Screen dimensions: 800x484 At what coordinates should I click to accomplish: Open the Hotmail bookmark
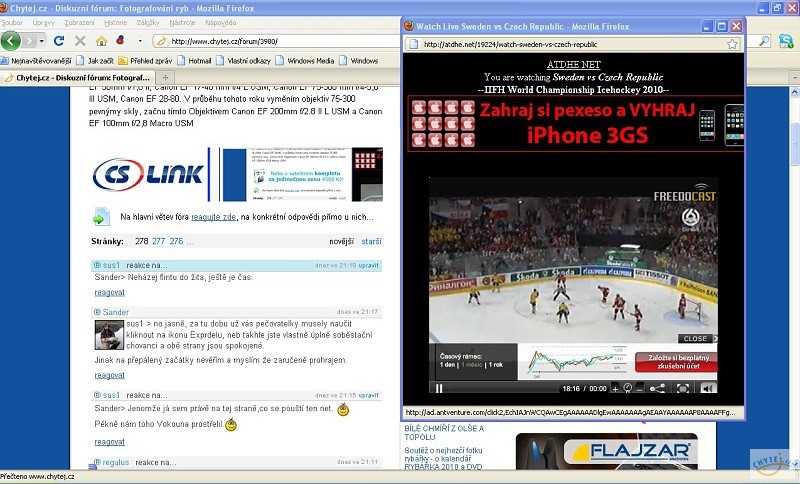194,61
